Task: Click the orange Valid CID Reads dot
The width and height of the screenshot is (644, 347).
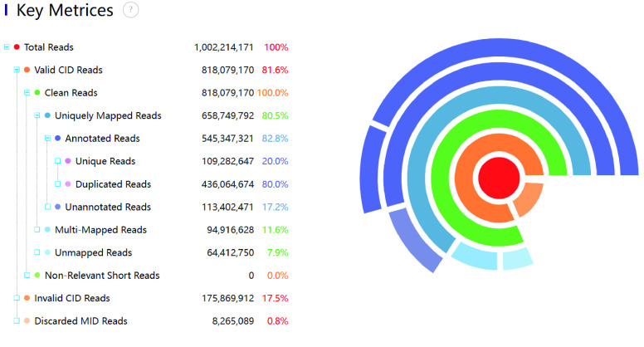Action: point(27,71)
